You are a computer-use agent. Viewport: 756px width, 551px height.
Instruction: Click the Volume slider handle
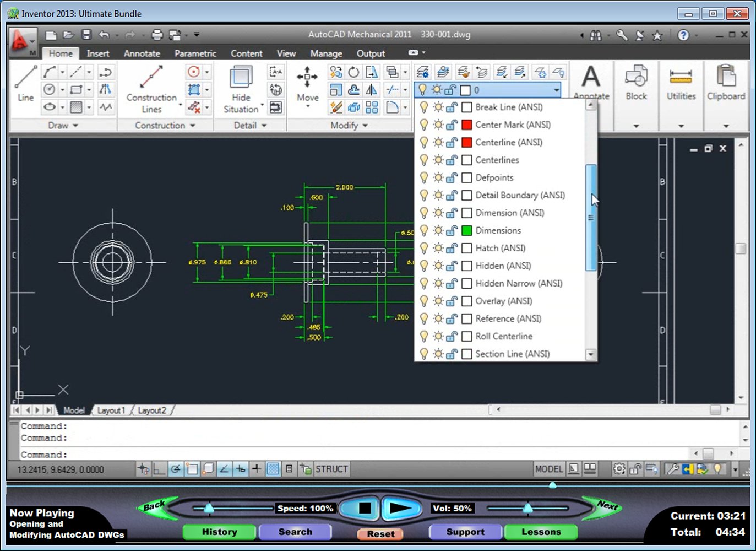tap(527, 507)
